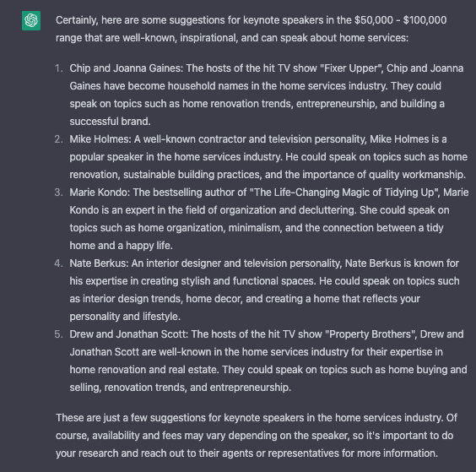Viewport: 476px width, 472px height.
Task: Click the 'successful brand.' line in item 1
Action: click(110, 122)
